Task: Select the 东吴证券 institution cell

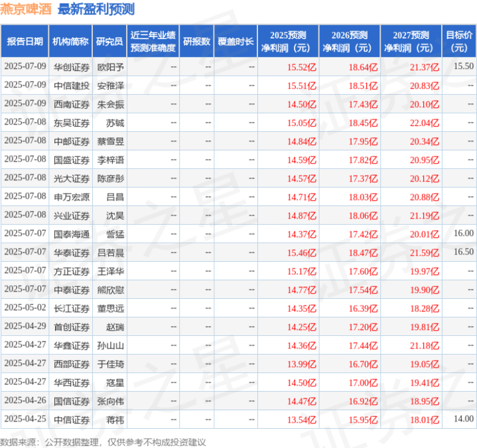Action: pyautogui.click(x=72, y=123)
